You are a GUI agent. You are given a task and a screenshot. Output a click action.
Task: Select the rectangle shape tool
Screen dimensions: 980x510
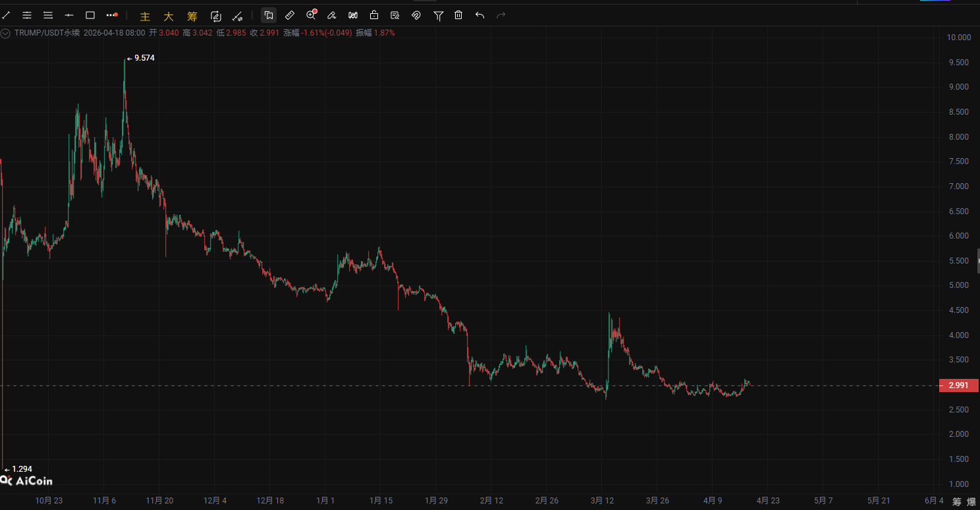90,14
